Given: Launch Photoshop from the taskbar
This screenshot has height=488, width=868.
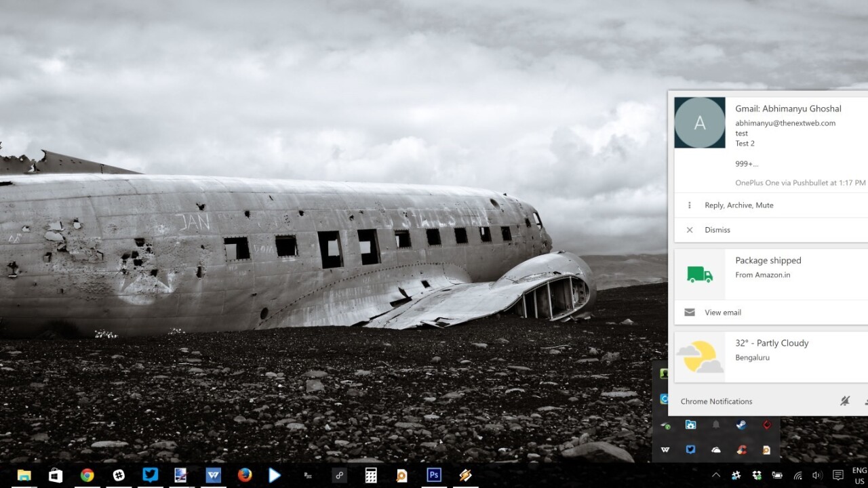Looking at the screenshot, I should [434, 475].
